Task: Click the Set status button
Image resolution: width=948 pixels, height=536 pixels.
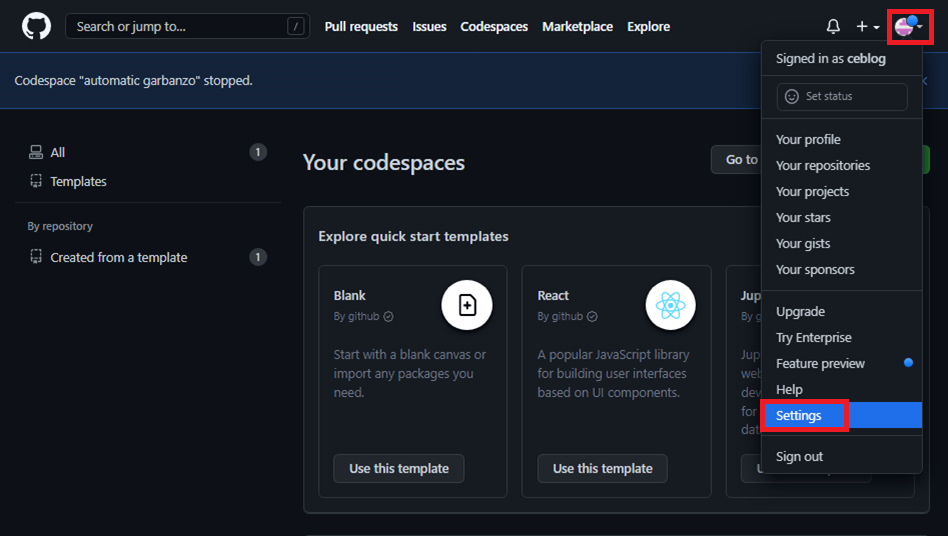Action: [x=842, y=97]
